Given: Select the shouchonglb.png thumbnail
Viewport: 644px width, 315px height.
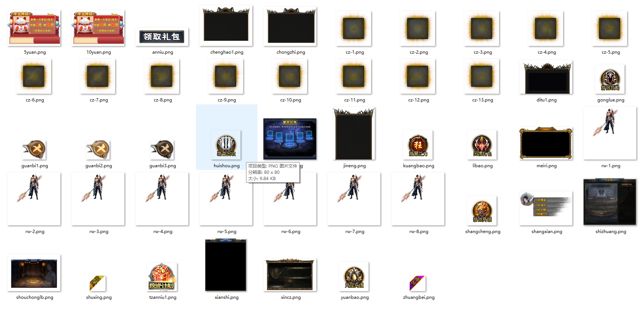Looking at the screenshot, I should point(34,273).
